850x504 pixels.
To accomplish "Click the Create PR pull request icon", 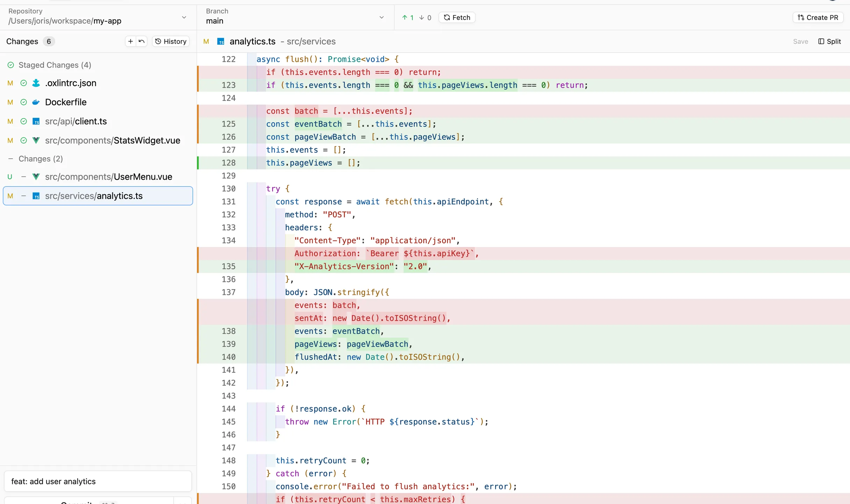I will [x=801, y=17].
